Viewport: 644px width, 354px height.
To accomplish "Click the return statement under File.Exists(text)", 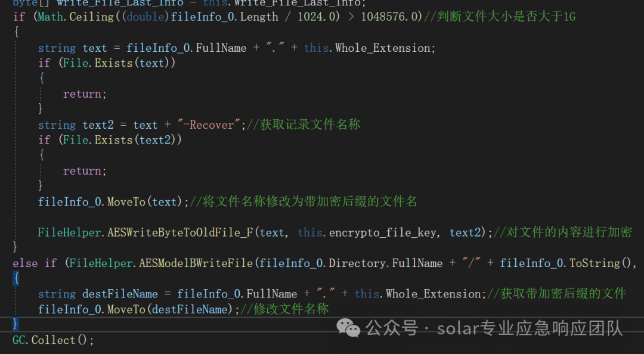I will coord(85,94).
